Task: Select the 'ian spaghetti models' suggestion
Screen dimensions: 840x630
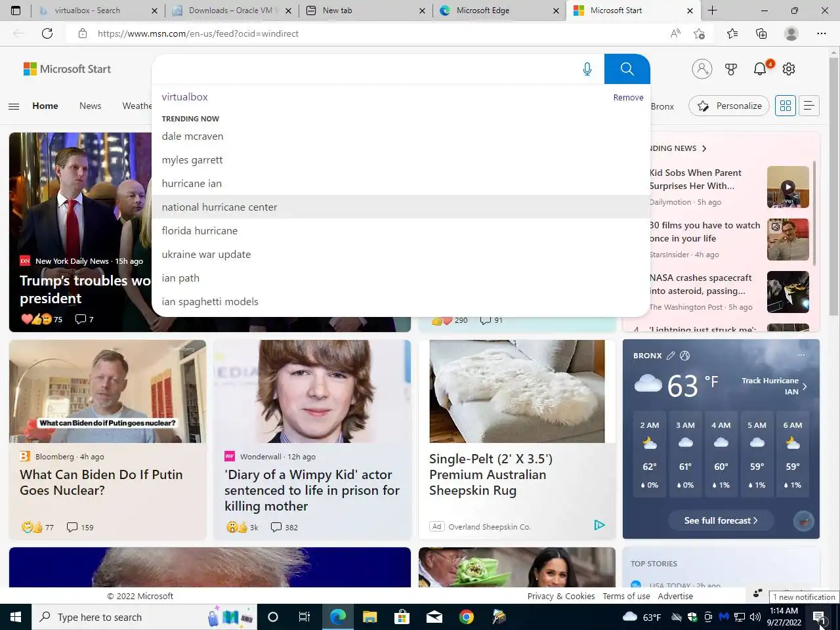Action: tap(401, 301)
